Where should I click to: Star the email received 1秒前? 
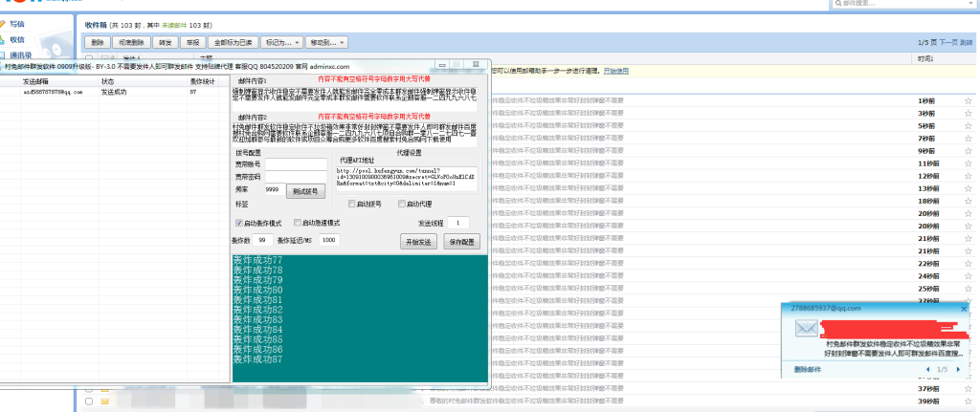(968, 100)
